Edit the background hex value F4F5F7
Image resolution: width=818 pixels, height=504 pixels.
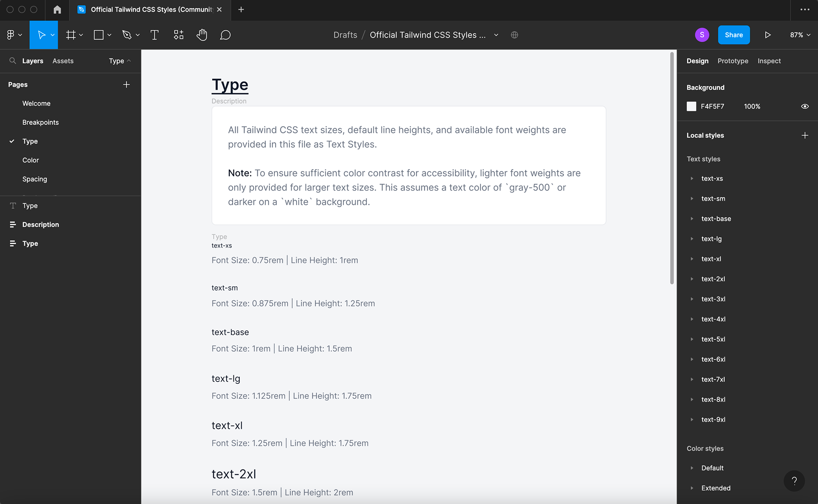[x=712, y=107]
